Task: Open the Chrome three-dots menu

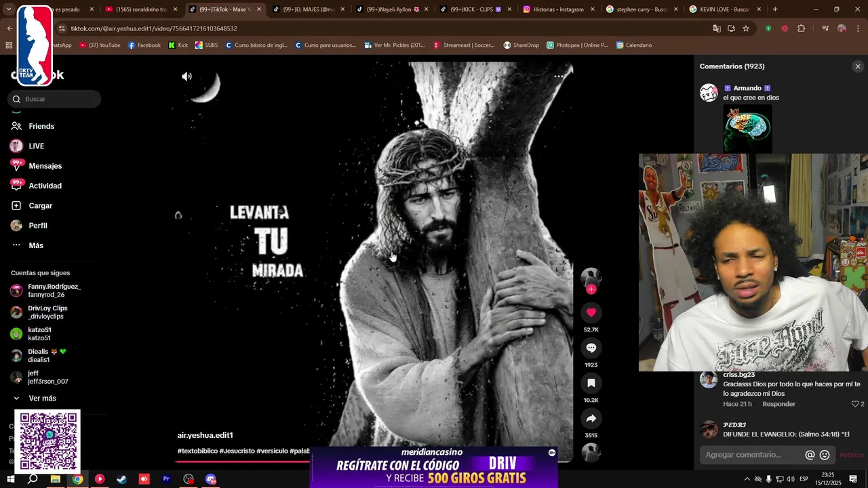Action: 859,28
